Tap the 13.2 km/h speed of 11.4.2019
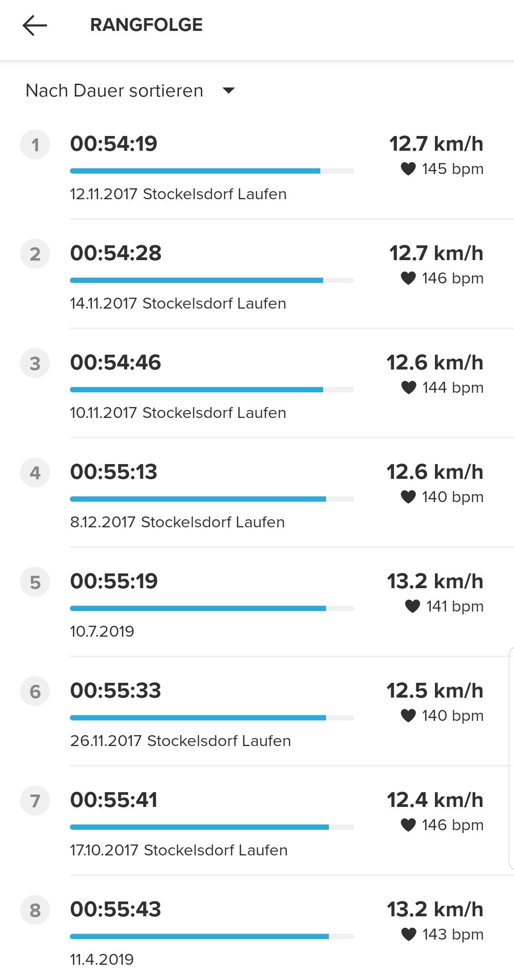 click(435, 909)
